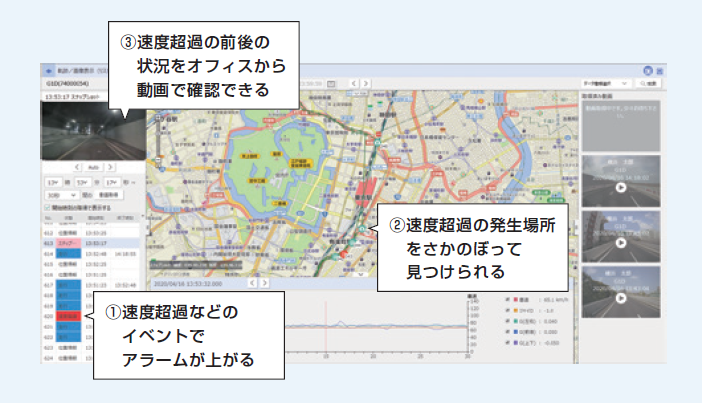
Task: Open the round help icon in the header
Action: click(x=647, y=71)
